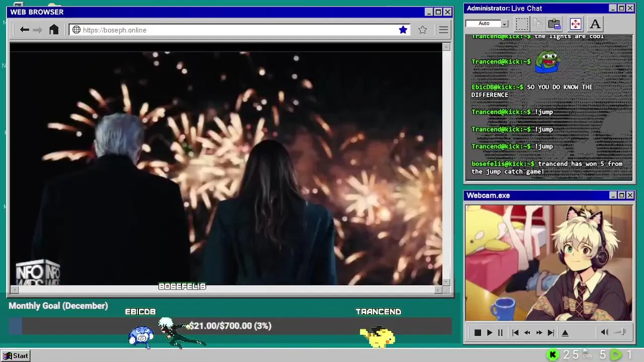Screen dimensions: 644x362
Task: Open the browser hamburger menu
Action: click(x=443, y=30)
